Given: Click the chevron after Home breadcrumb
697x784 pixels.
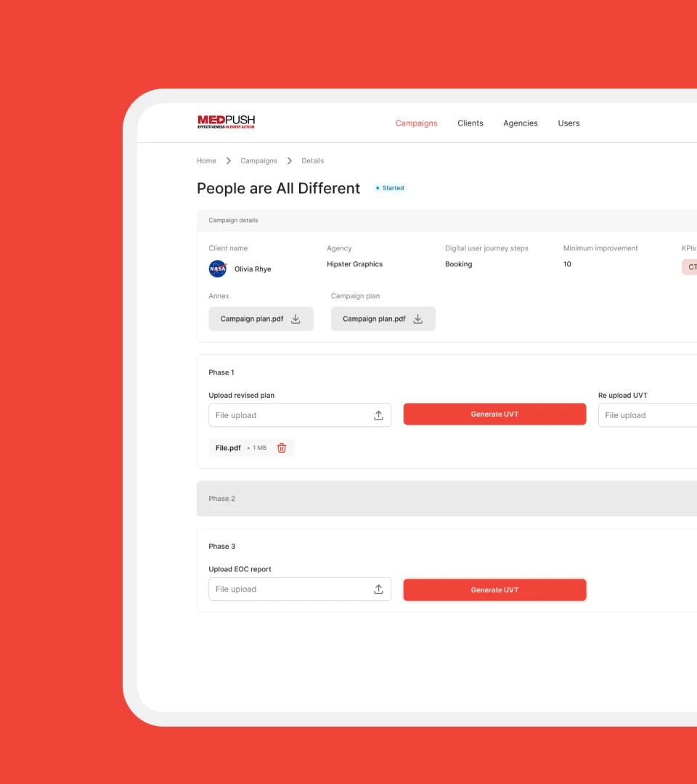Looking at the screenshot, I should 229,160.
